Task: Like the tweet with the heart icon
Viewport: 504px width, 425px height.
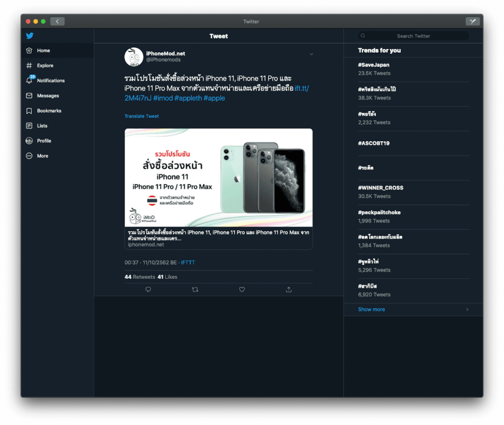Action: click(242, 290)
